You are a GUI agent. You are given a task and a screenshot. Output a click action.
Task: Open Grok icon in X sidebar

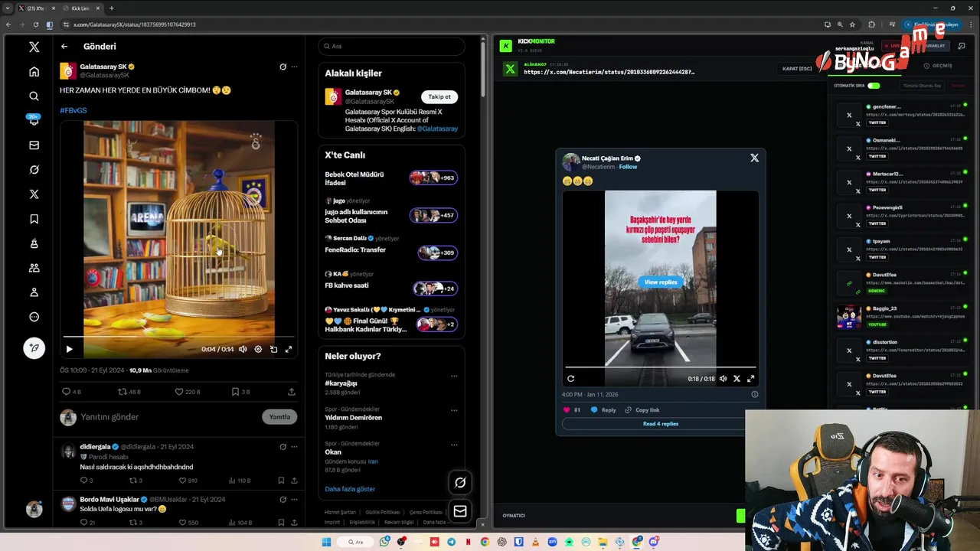click(x=34, y=170)
